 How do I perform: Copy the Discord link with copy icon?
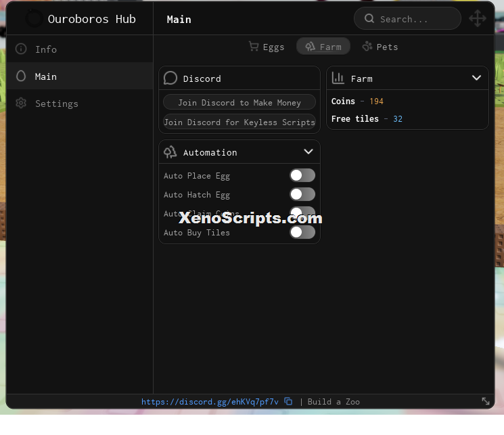[288, 401]
